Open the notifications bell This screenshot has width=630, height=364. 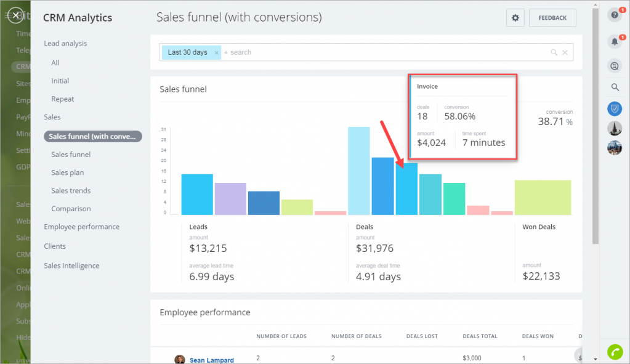pos(614,42)
